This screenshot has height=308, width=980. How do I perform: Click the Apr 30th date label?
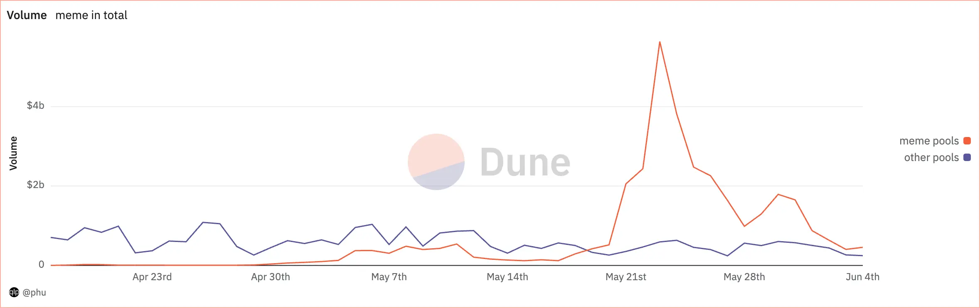(271, 277)
